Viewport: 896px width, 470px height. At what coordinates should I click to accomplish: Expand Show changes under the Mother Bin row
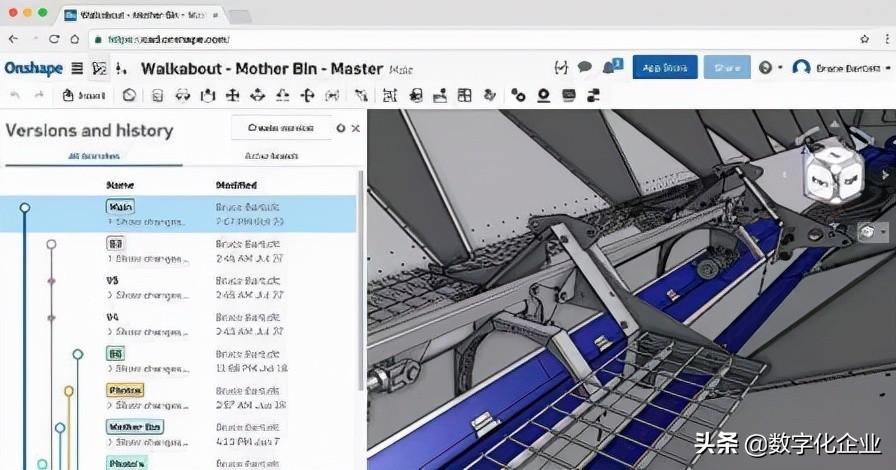click(x=148, y=442)
